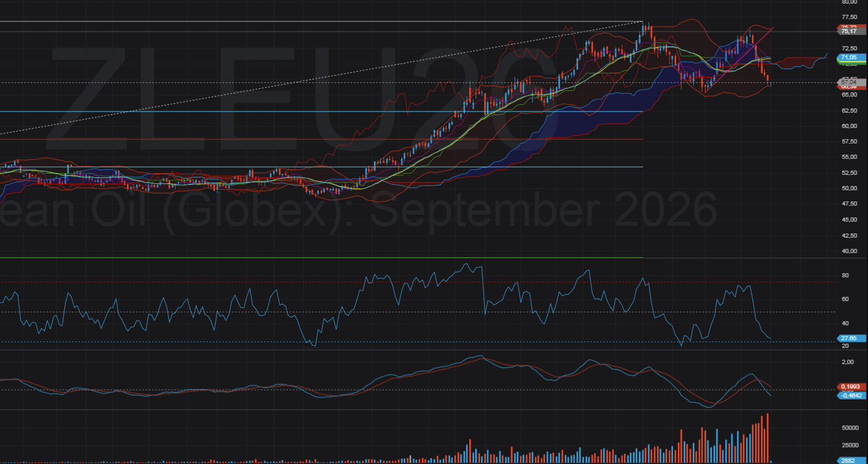
Task: Click the 45,00 price axis value
Action: tap(849, 220)
